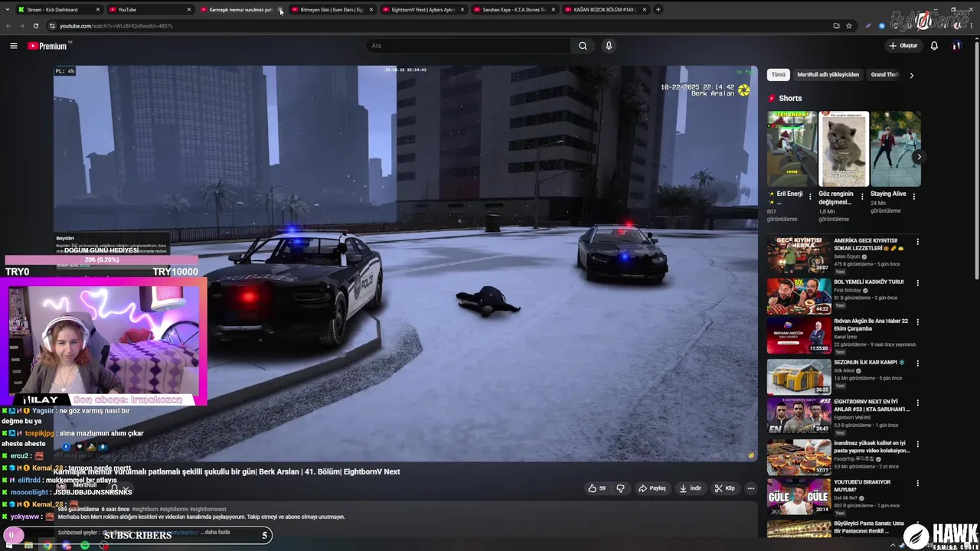Open Rıdvan Akgün ile Ana Haber video

(x=799, y=336)
